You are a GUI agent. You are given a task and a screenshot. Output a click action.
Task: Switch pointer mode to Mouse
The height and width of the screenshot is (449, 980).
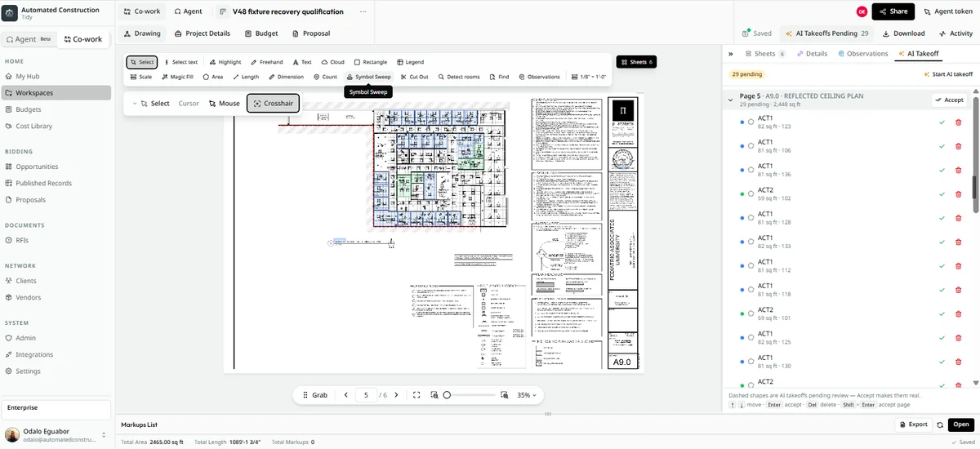[x=225, y=104]
